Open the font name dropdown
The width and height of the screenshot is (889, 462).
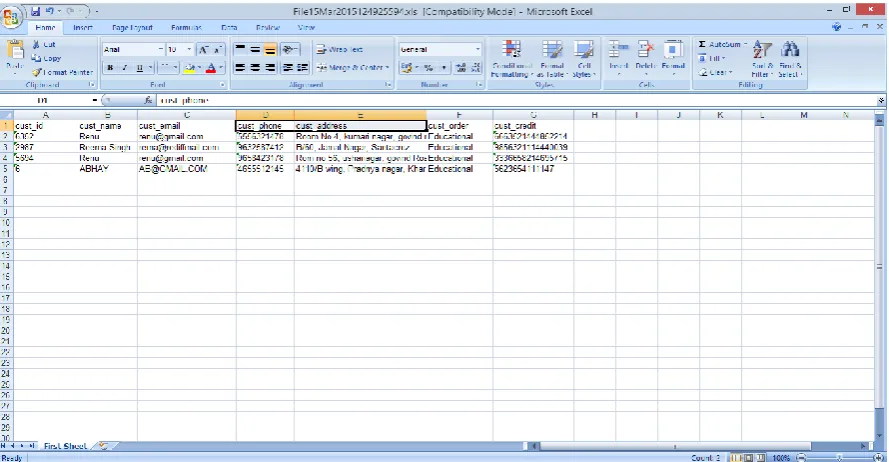point(160,50)
